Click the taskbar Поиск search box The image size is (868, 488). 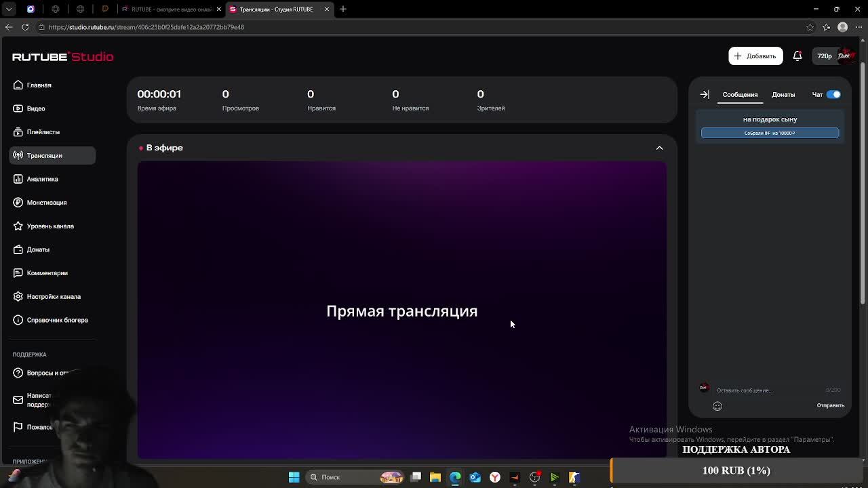pyautogui.click(x=354, y=477)
